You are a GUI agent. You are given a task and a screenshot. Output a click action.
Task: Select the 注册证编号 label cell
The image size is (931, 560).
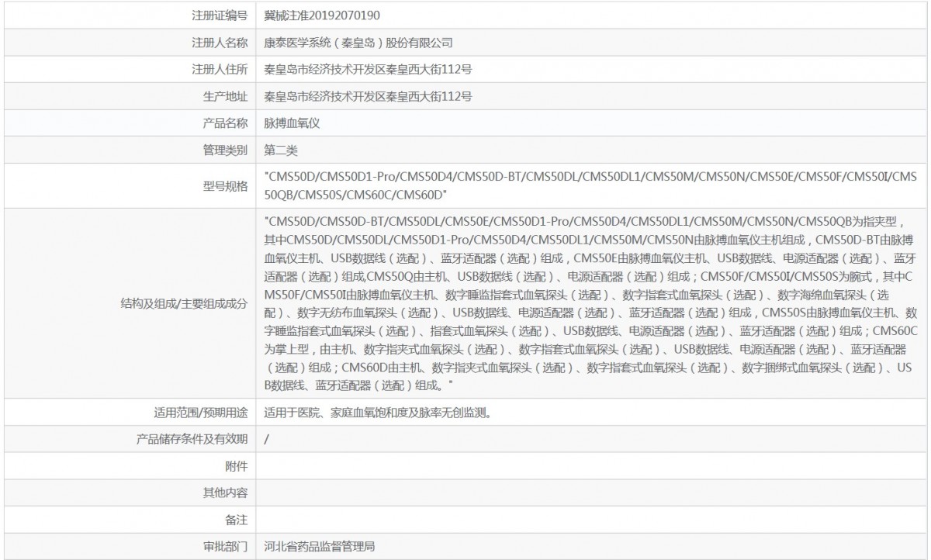pyautogui.click(x=220, y=15)
